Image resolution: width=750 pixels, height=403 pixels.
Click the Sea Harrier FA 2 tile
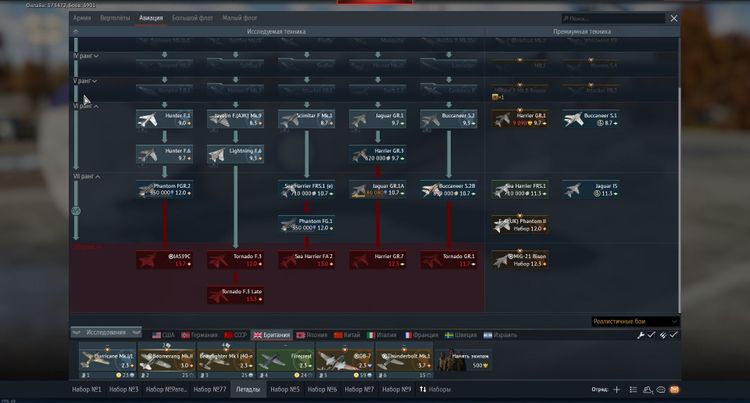point(306,259)
